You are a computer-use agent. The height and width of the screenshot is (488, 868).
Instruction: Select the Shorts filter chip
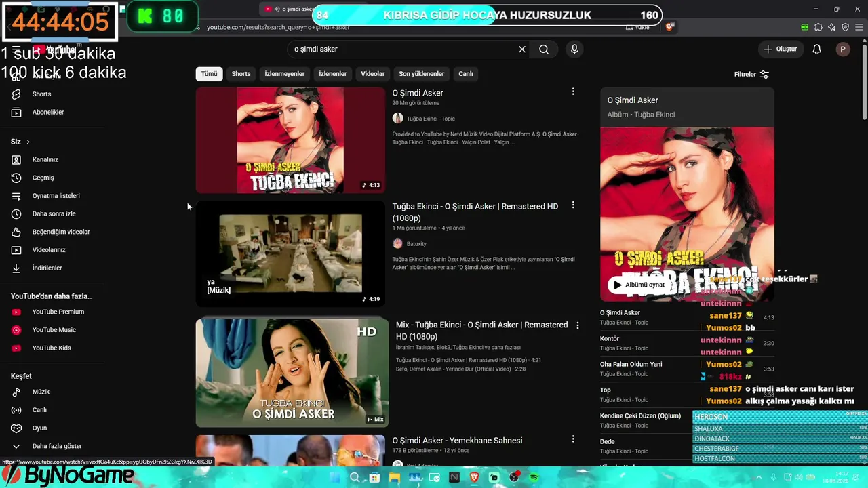[241, 74]
